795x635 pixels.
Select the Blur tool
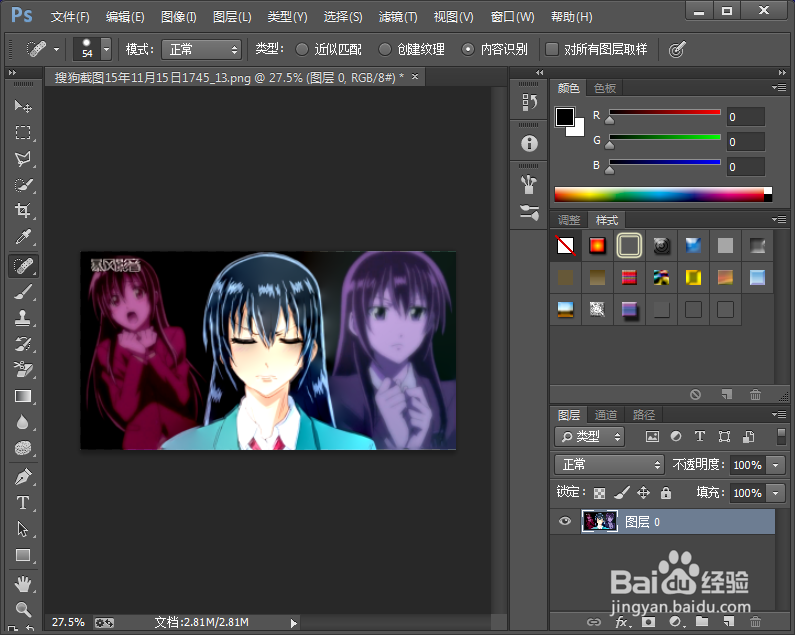click(x=23, y=422)
